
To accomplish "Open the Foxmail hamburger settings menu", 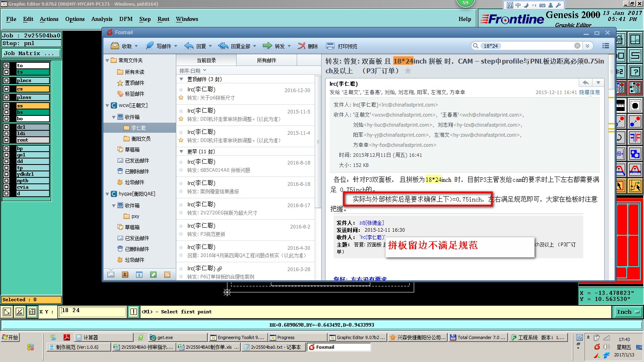I will pos(605,46).
